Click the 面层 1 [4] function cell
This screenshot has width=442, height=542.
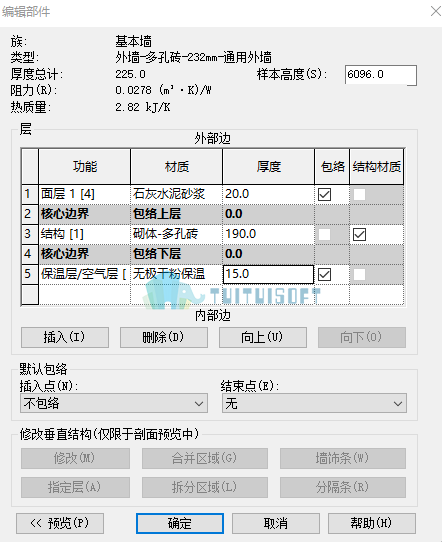click(84, 194)
